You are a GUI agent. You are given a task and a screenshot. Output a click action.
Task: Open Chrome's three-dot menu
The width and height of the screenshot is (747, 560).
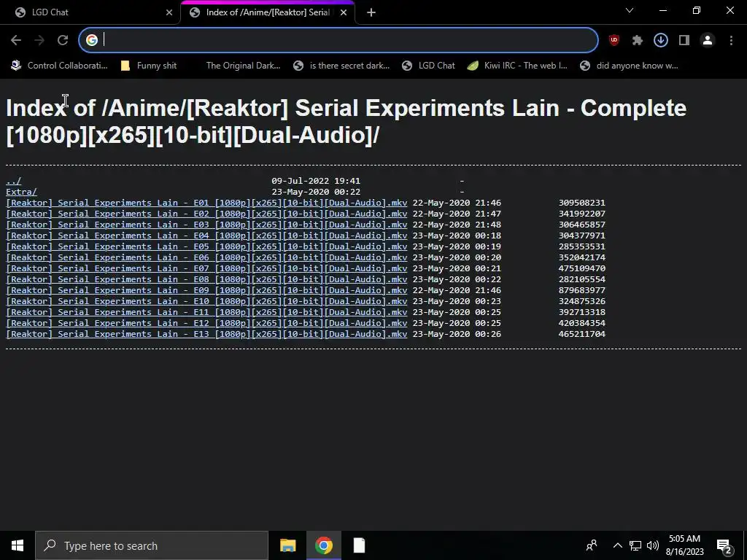731,41
